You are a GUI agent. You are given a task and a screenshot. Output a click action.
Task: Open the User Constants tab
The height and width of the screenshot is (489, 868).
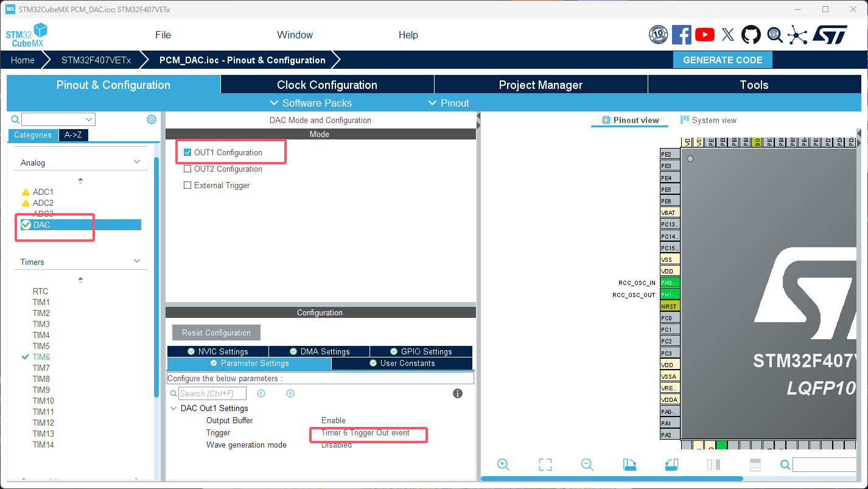click(x=402, y=363)
